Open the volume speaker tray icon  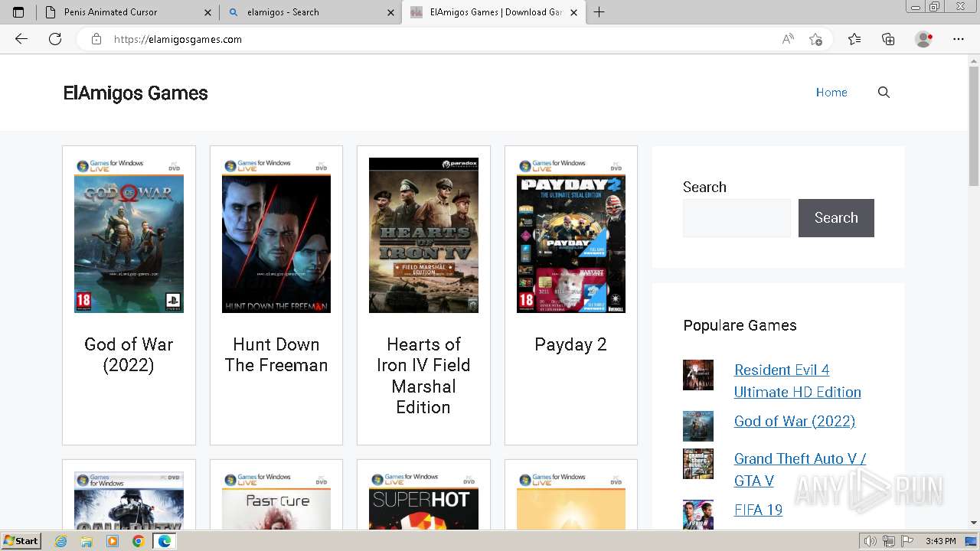pos(871,541)
